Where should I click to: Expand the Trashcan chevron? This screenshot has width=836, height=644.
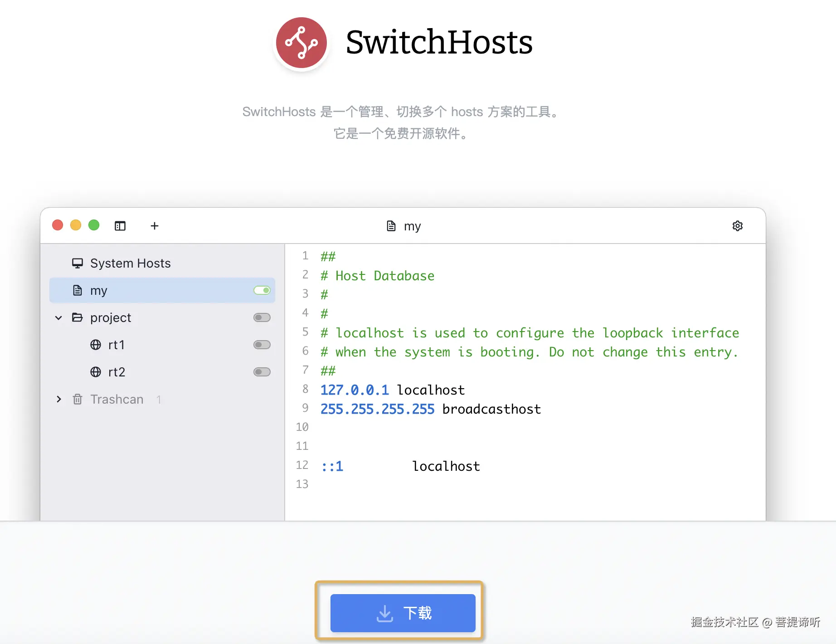coord(58,399)
